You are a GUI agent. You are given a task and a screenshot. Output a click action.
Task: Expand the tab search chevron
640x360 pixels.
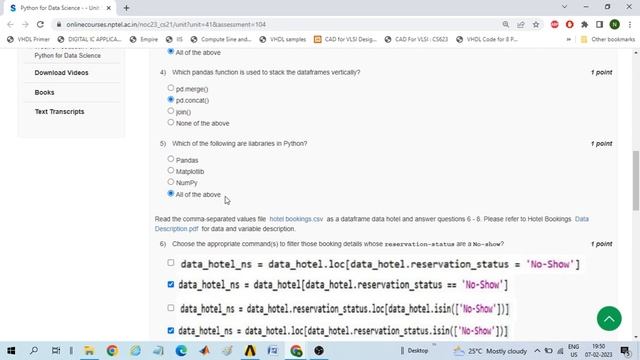(x=564, y=7)
